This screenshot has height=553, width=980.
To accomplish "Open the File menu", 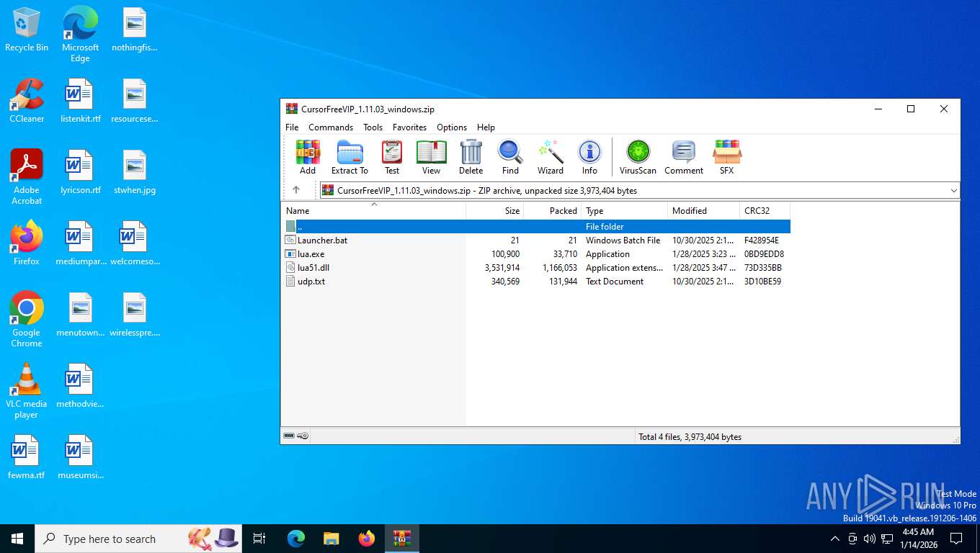I will pyautogui.click(x=292, y=127).
